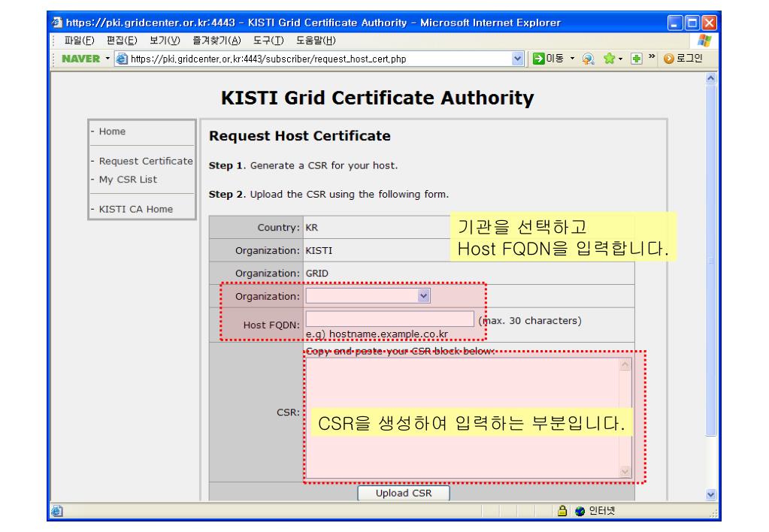
Task: Open the 보기(V) menu
Action: click(x=165, y=41)
